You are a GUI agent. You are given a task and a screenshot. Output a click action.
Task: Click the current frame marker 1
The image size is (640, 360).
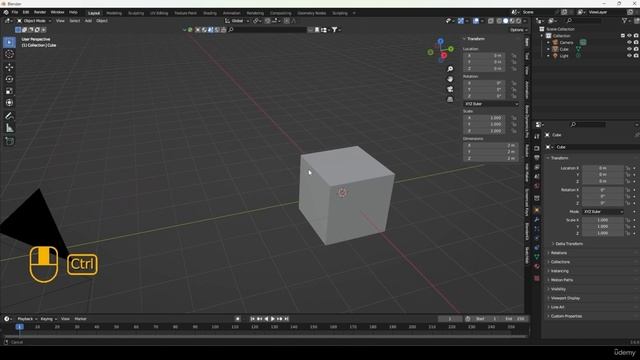[x=19, y=327]
